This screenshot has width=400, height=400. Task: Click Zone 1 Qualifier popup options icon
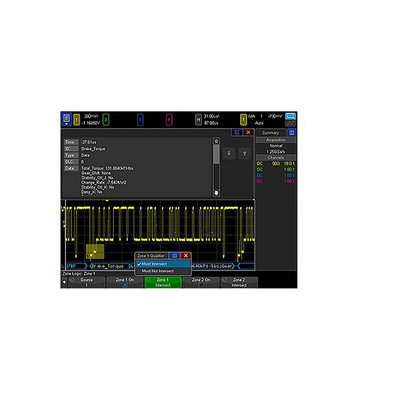[x=174, y=256]
